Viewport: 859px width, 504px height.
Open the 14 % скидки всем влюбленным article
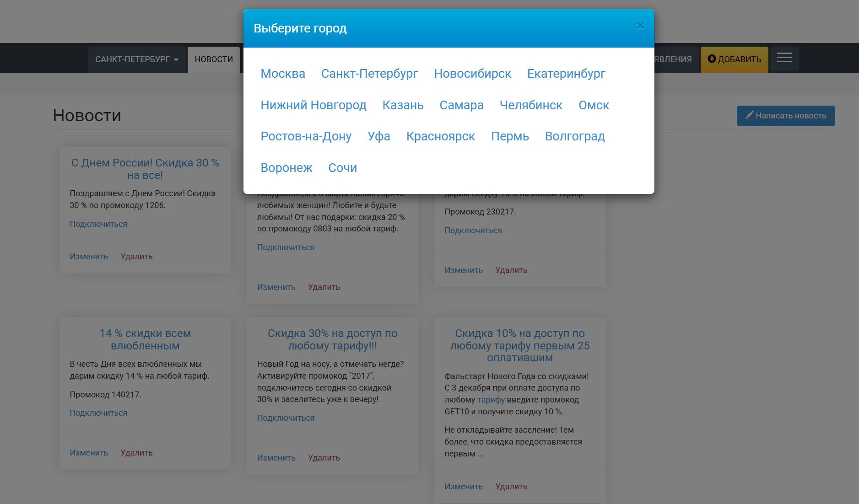[x=145, y=339]
